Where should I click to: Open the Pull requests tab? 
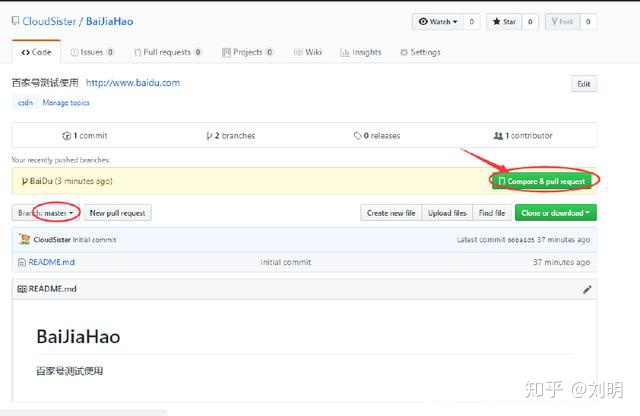(x=168, y=52)
